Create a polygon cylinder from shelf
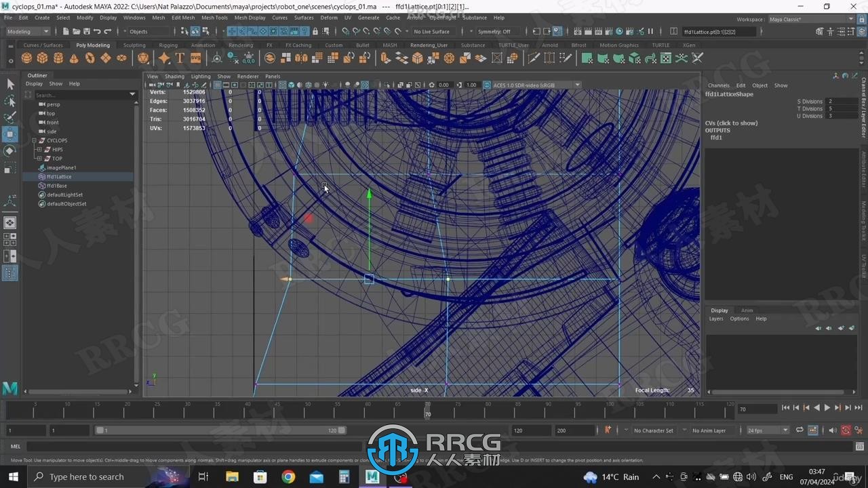Viewport: 868px width, 488px height. pyautogui.click(x=58, y=58)
